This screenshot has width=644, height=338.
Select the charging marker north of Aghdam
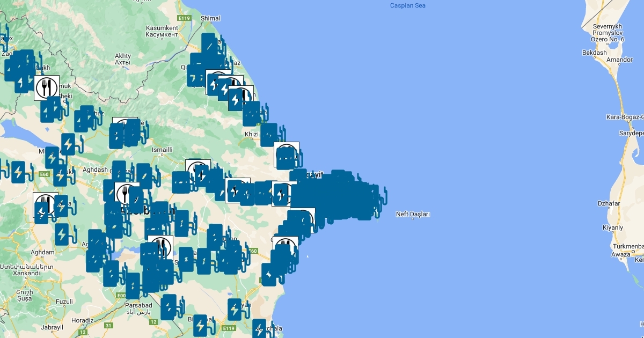(62, 234)
